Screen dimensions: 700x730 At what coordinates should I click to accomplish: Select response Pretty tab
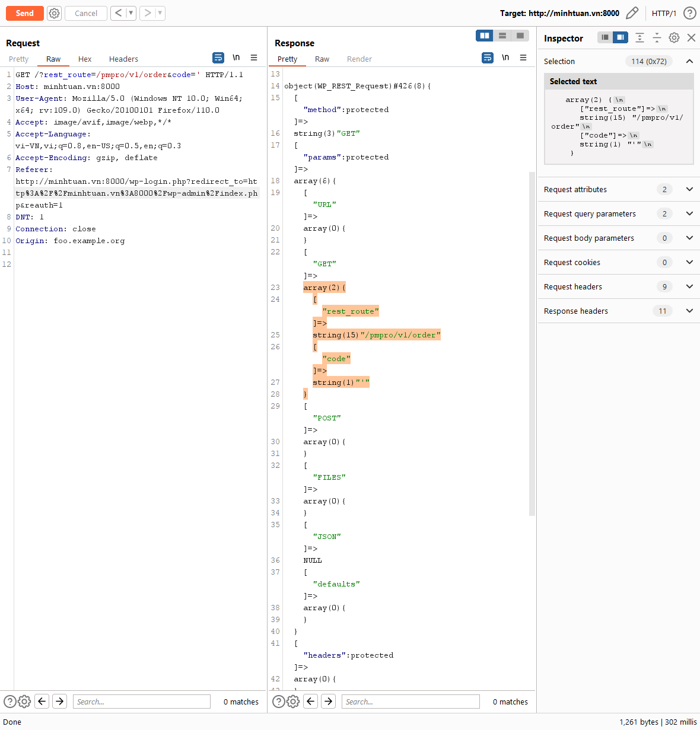287,59
